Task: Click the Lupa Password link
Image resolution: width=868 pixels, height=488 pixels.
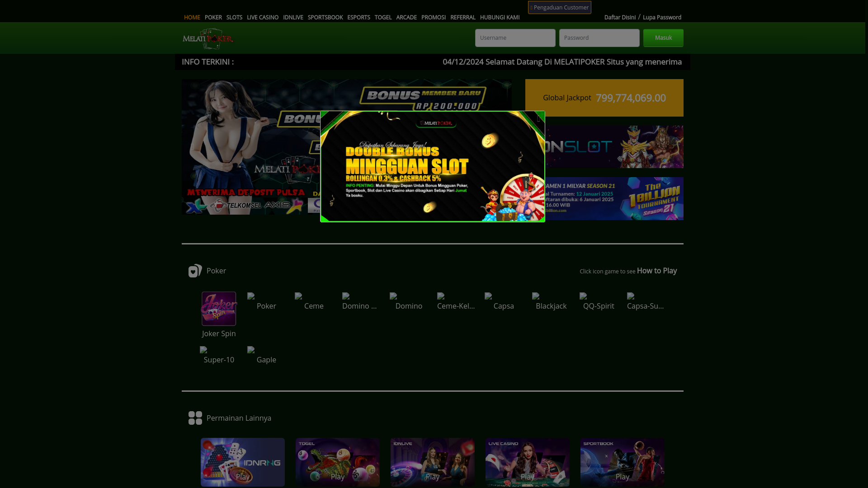Action: click(x=662, y=17)
